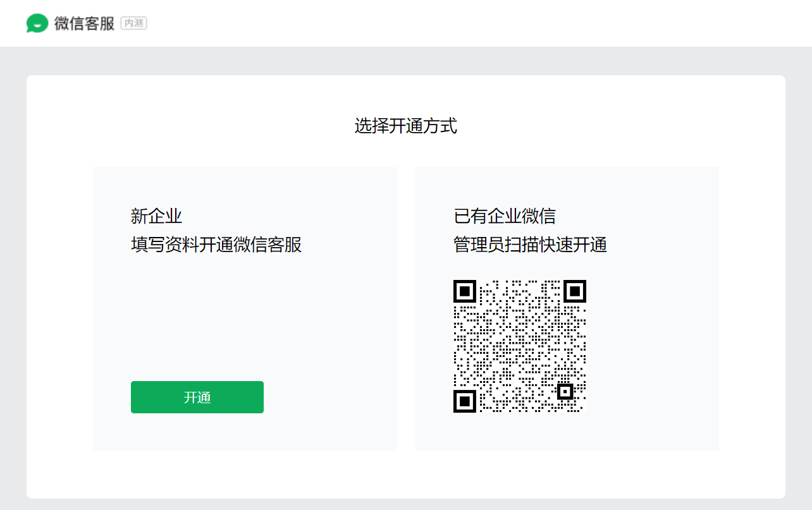
Task: Click the small alignment square in QR code
Action: (x=565, y=391)
